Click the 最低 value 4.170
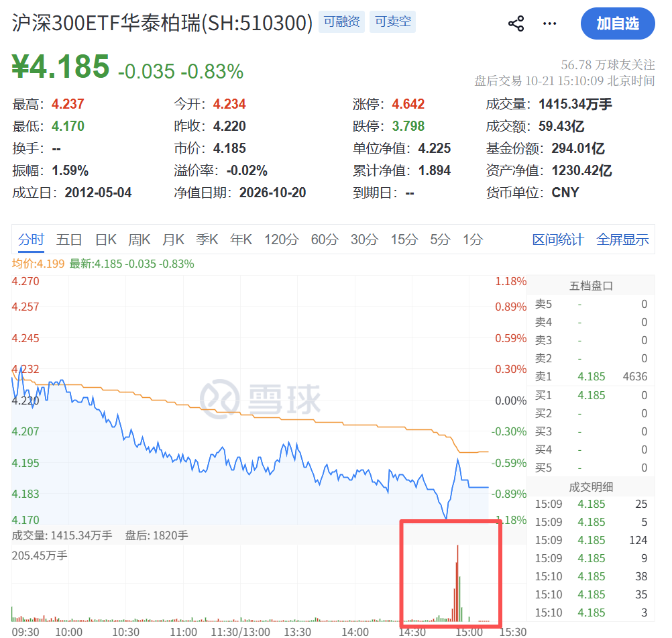Screen dimensions: 672x638 pyautogui.click(x=68, y=126)
